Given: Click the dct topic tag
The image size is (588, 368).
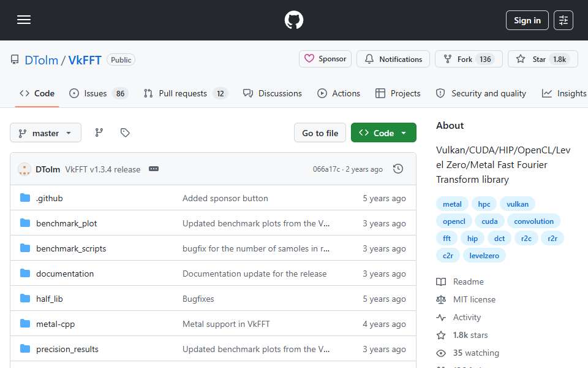Looking at the screenshot, I should [499, 239].
